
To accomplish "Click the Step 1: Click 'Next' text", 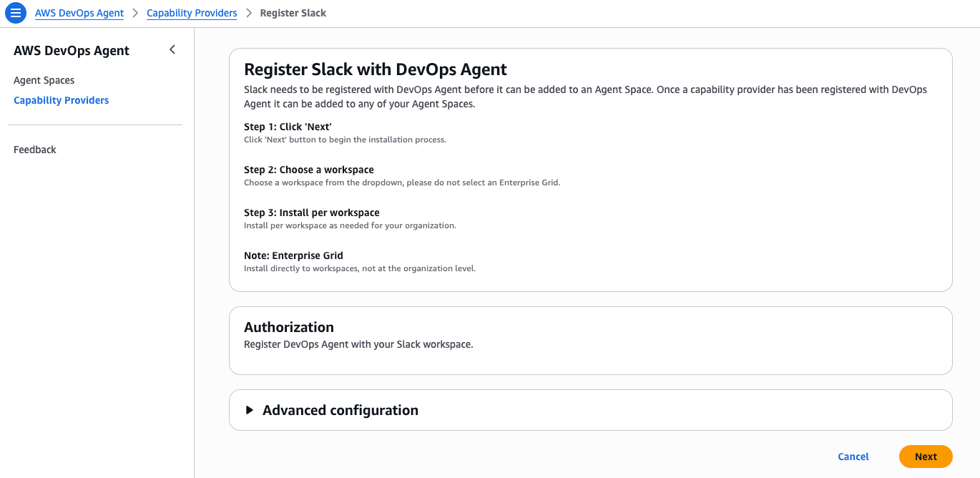I will (x=288, y=127).
